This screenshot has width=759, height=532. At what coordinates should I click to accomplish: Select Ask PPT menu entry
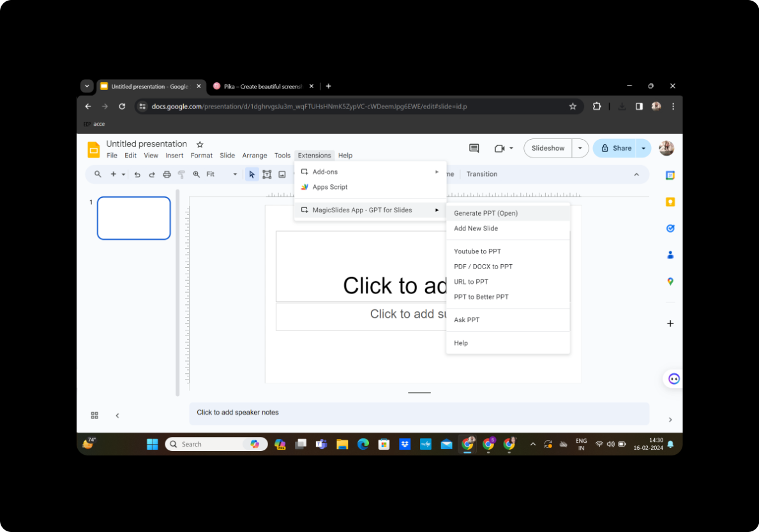[507, 320]
